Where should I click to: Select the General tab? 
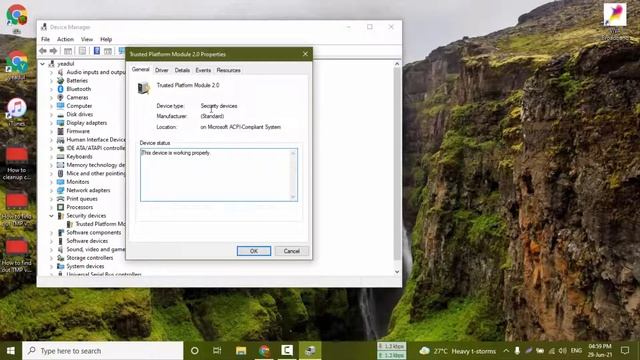(140, 69)
